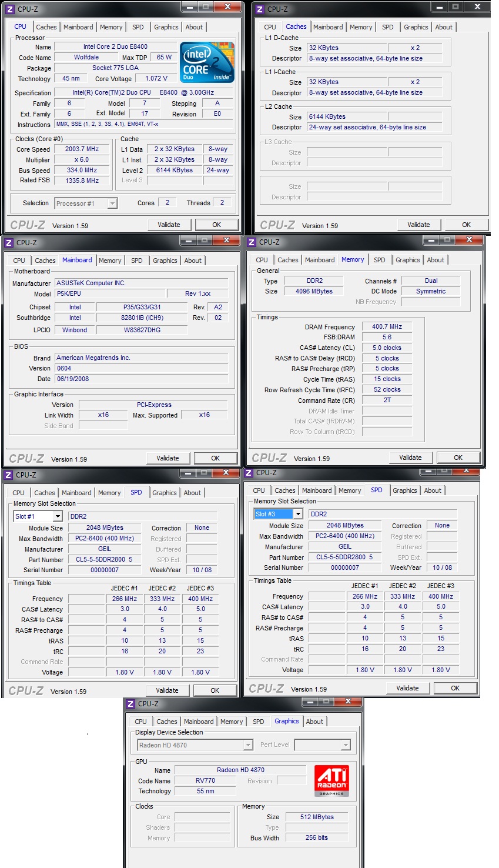499x868 pixels.
Task: Click the CPU-Z title icon of the Mainboard window
Action: click(x=9, y=242)
